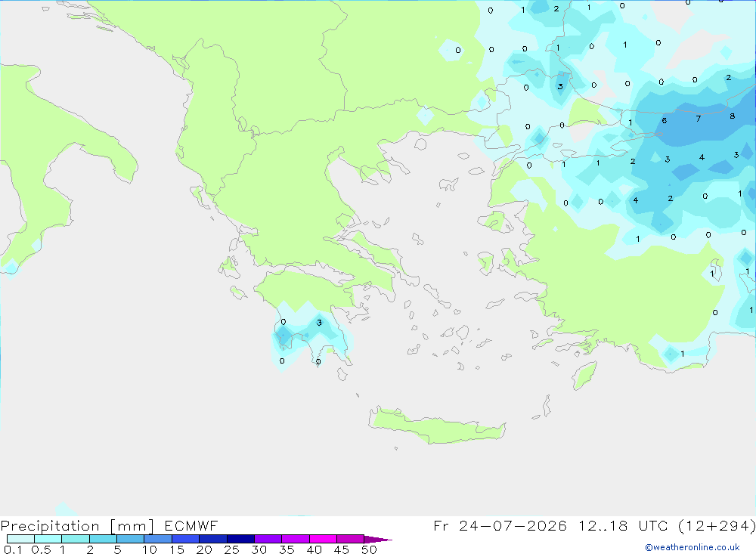This screenshot has width=756, height=554.
Task: Click the '6' precipitation value on the map
Action: pos(665,120)
